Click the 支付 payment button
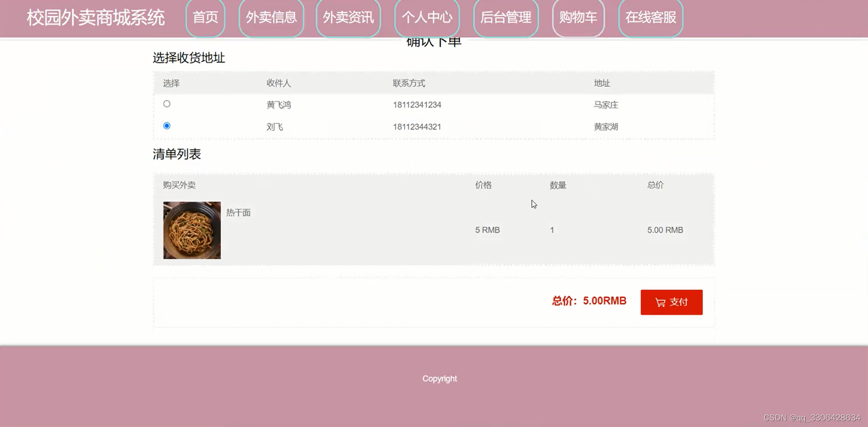The width and height of the screenshot is (868, 427). point(671,302)
